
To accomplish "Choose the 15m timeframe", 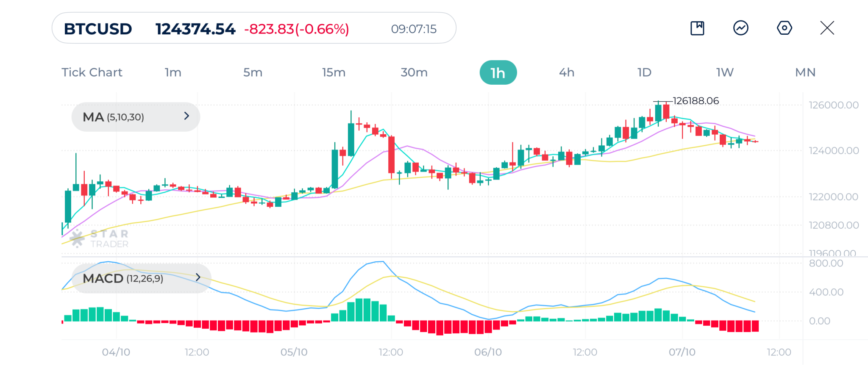I will point(334,72).
